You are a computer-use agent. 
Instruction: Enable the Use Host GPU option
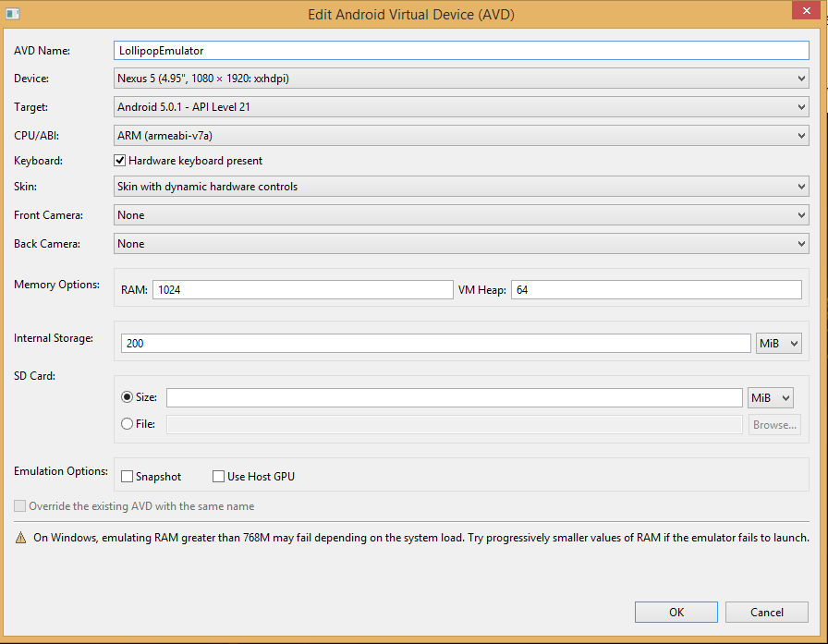tap(218, 476)
